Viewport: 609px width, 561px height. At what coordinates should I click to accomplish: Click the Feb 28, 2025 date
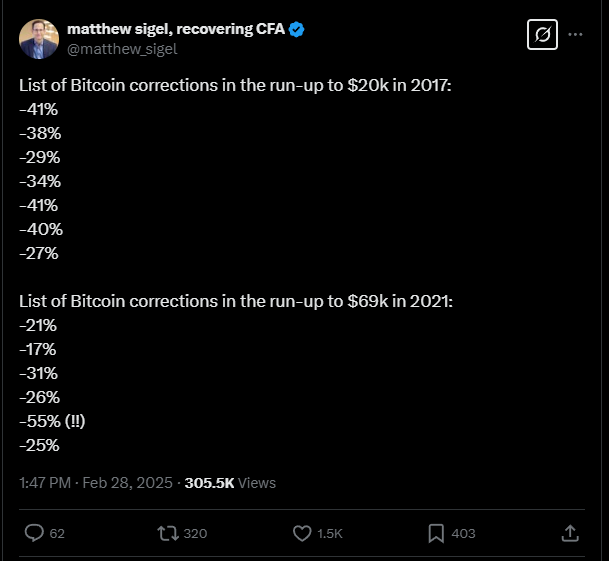coord(127,483)
